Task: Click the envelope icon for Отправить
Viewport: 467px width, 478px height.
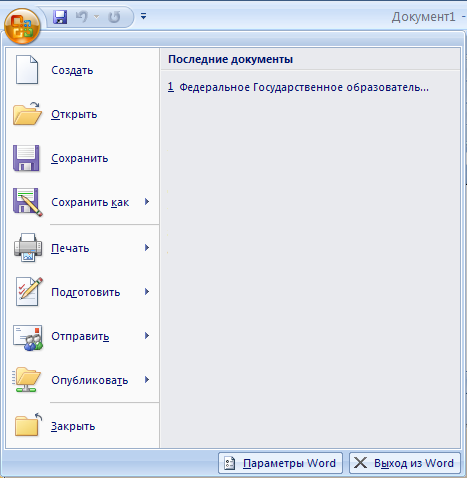Action: point(28,337)
